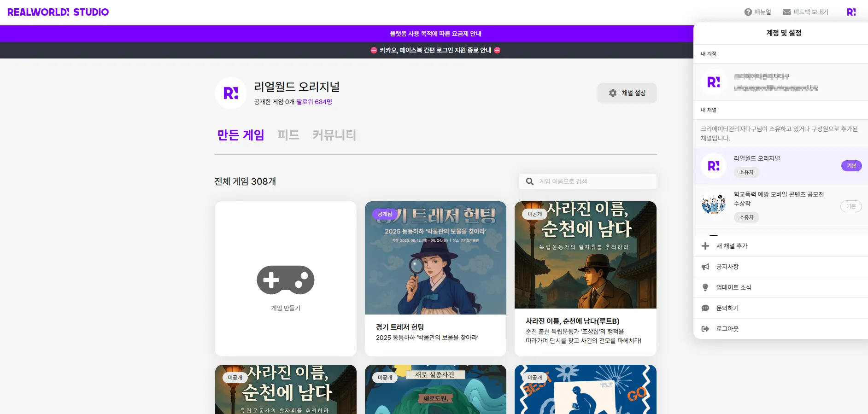Open 카카오, 페이스북 간편 로그인 종료 notice
Image resolution: width=868 pixels, height=414 pixels.
435,50
